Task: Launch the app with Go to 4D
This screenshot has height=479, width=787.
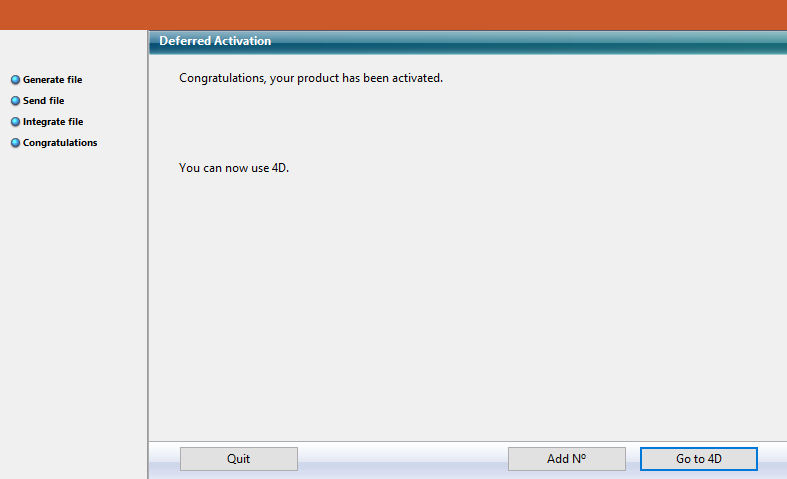Action: pyautogui.click(x=698, y=459)
